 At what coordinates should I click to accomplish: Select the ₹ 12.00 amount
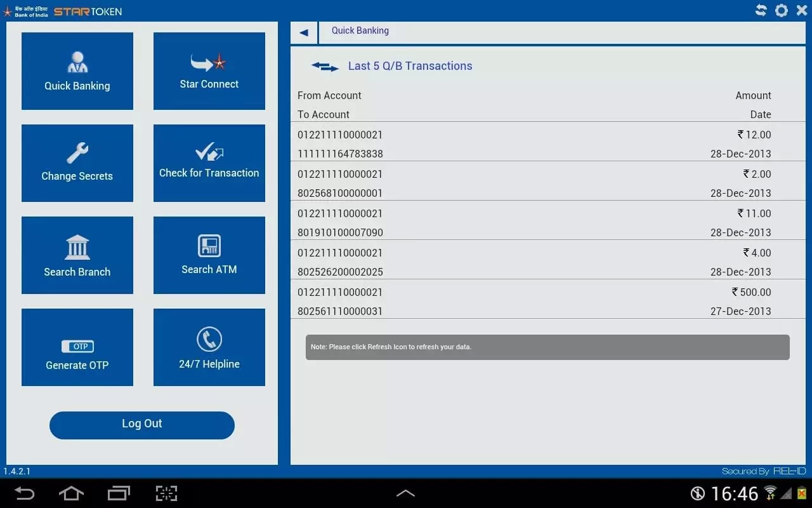754,135
